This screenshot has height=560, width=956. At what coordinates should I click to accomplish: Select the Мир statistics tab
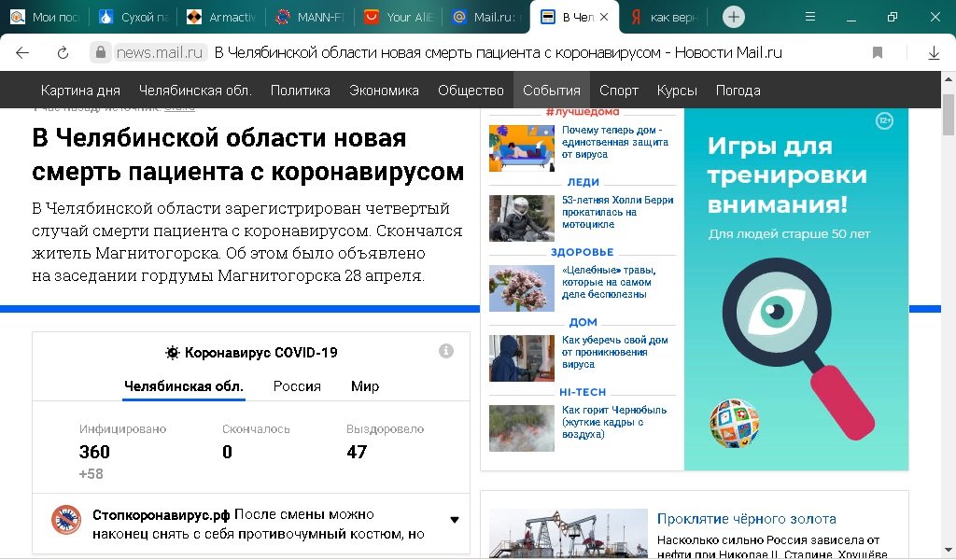pos(365,386)
